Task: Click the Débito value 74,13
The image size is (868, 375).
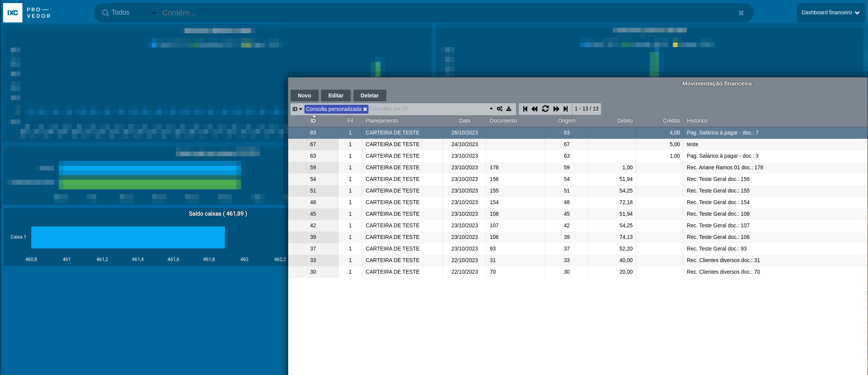Action: click(x=626, y=237)
